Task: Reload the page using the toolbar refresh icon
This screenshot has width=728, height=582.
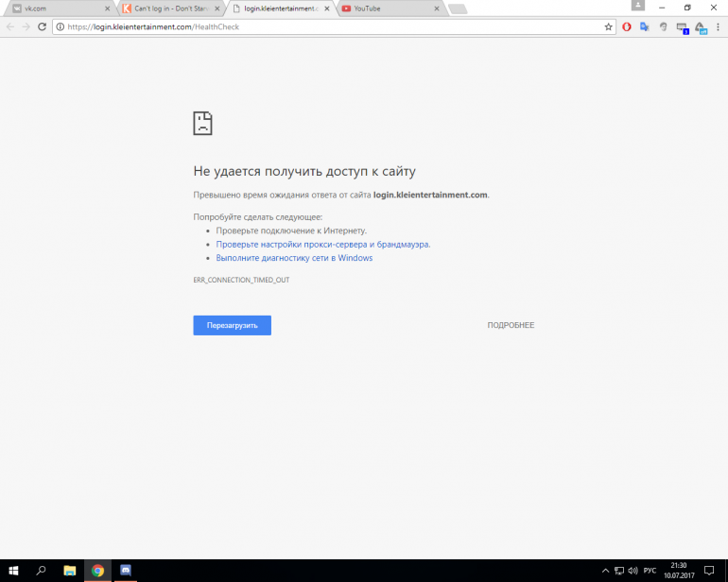Action: pyautogui.click(x=42, y=26)
